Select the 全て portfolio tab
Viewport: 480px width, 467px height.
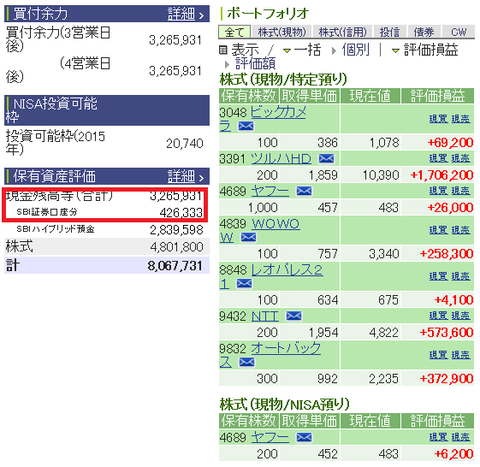coord(235,32)
